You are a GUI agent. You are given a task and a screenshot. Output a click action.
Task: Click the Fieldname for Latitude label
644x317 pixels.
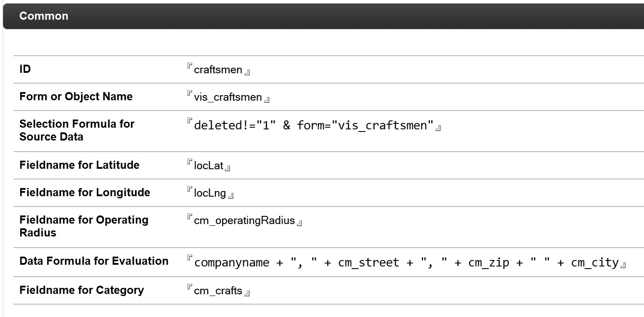[x=79, y=165]
